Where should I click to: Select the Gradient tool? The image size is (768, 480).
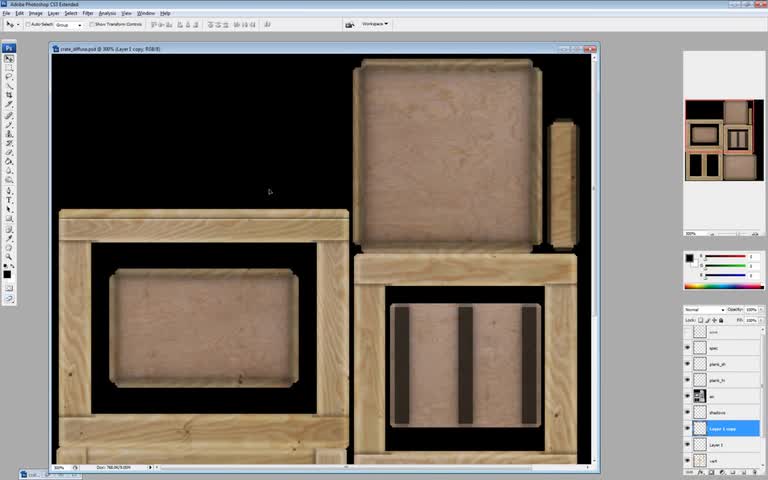point(9,161)
